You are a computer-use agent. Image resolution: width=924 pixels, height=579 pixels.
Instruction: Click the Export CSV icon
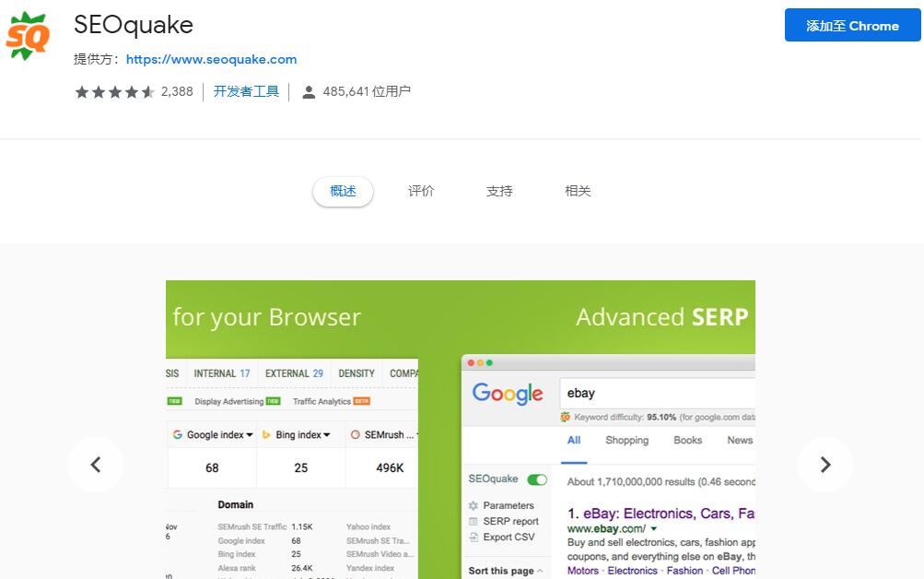(x=474, y=538)
